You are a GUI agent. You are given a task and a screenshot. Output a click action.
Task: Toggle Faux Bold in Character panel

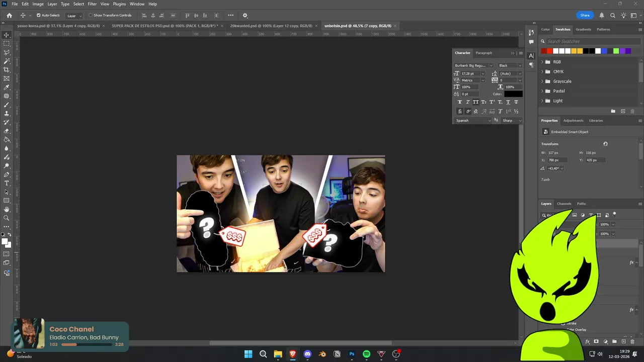pyautogui.click(x=459, y=102)
